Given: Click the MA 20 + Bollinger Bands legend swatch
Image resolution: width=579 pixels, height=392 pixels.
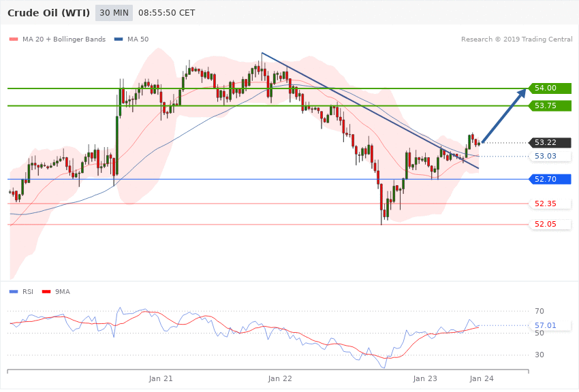Looking at the screenshot, I should click(x=14, y=39).
